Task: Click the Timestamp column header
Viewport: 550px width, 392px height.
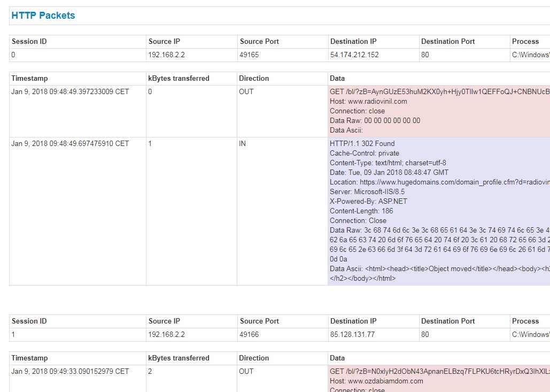Action: 30,78
